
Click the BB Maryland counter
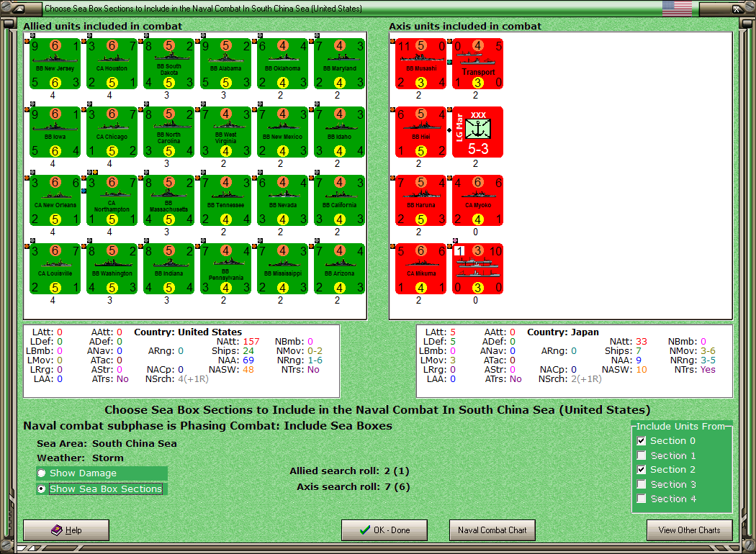coord(339,64)
